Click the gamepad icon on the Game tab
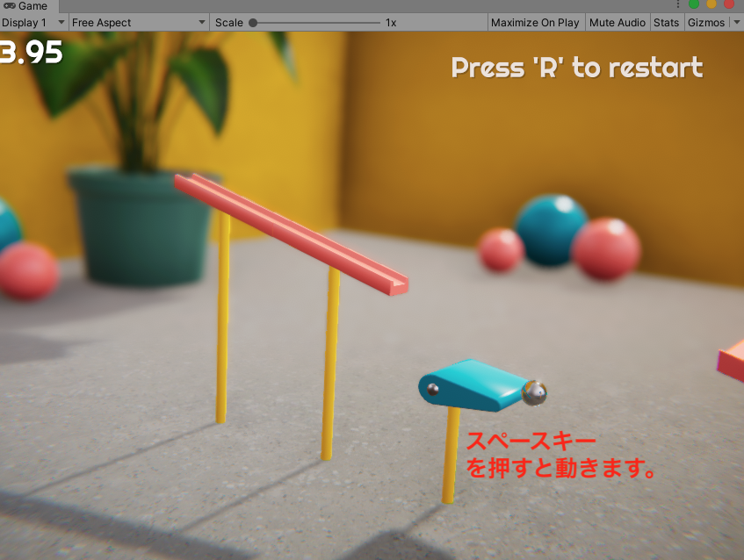Viewport: 744px width, 560px height. point(9,6)
